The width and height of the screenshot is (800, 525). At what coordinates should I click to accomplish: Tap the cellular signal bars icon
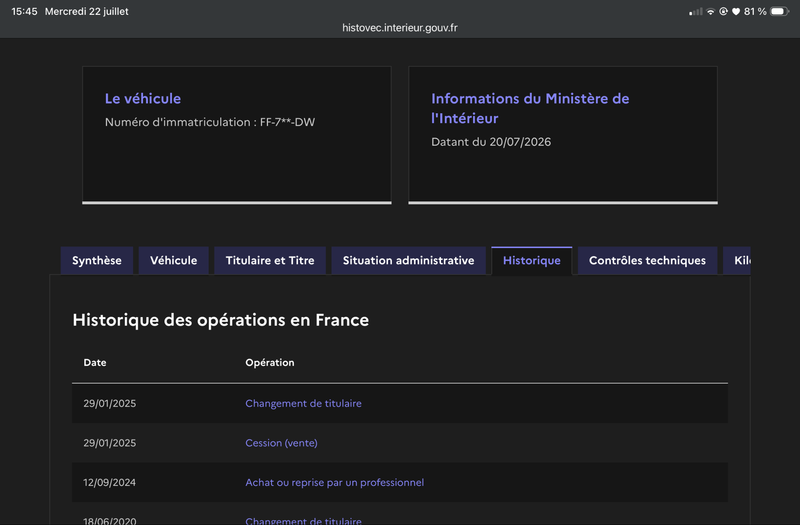tap(696, 11)
